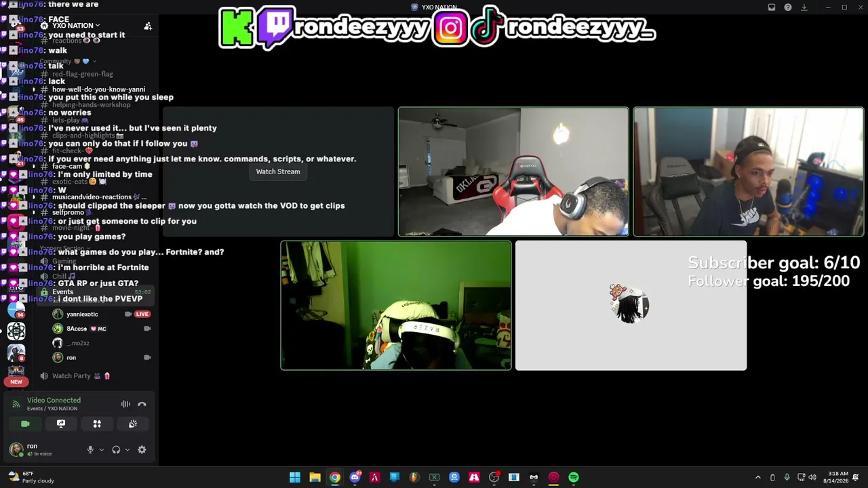Image resolution: width=868 pixels, height=488 pixels.
Task: Open the Xbox app on the taskbar
Action: pos(434,477)
